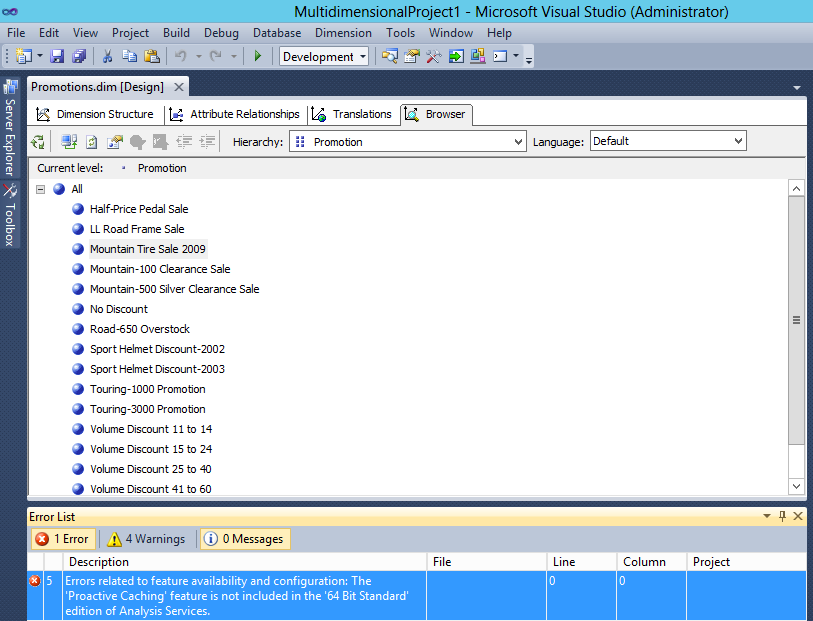
Task: Click the second gray indent lines icon
Action: [207, 142]
